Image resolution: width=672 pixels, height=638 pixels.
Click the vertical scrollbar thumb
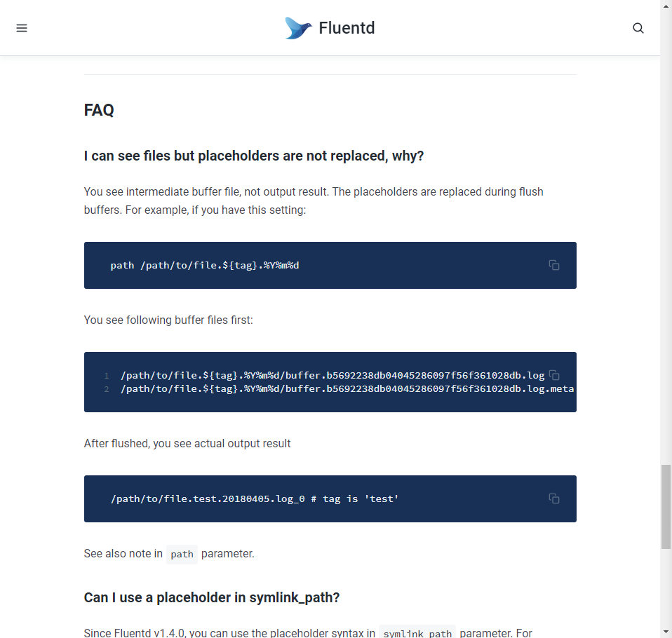coord(666,506)
